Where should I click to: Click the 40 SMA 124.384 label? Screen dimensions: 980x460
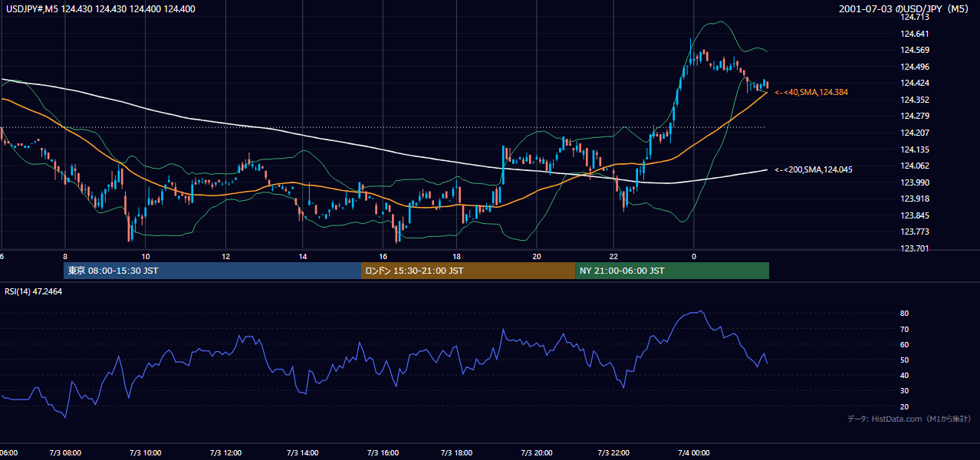811,92
